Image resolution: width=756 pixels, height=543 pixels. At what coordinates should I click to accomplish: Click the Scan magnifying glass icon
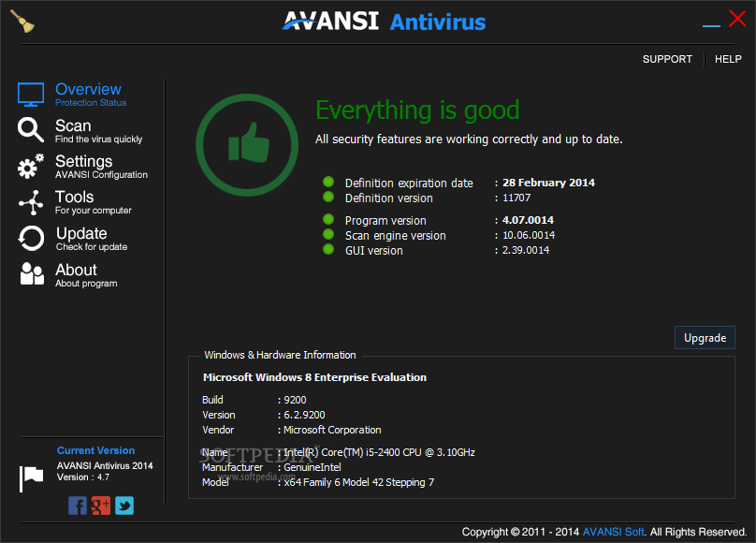point(31,130)
